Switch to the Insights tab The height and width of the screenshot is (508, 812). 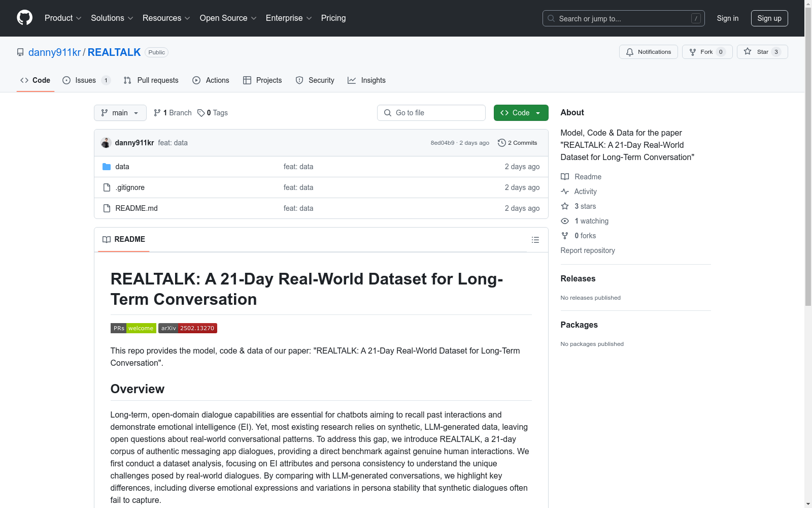366,80
